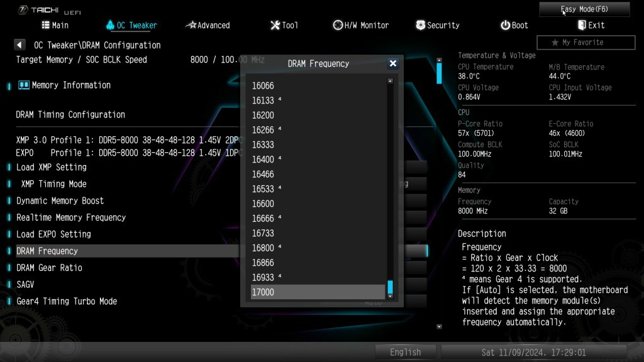Go to the H/W Monitor tab
The width and height of the screenshot is (644, 362).
(361, 25)
